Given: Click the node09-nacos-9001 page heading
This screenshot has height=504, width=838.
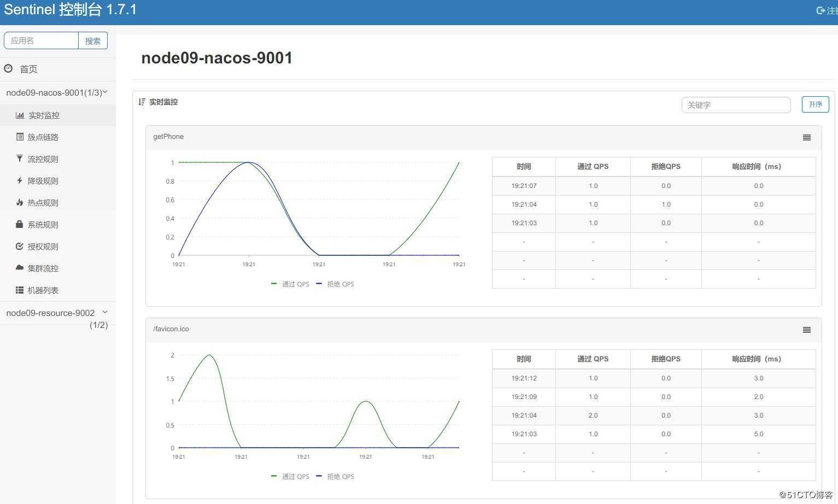Looking at the screenshot, I should coord(217,58).
